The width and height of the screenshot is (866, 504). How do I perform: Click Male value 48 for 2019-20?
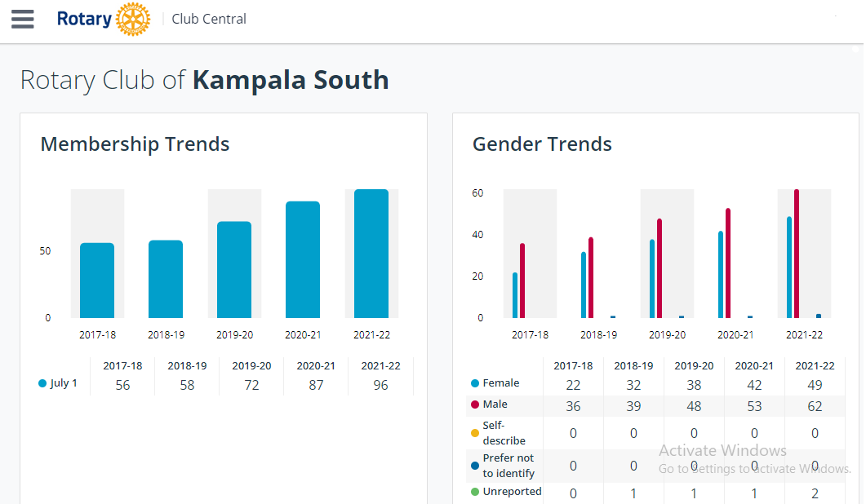[695, 406]
